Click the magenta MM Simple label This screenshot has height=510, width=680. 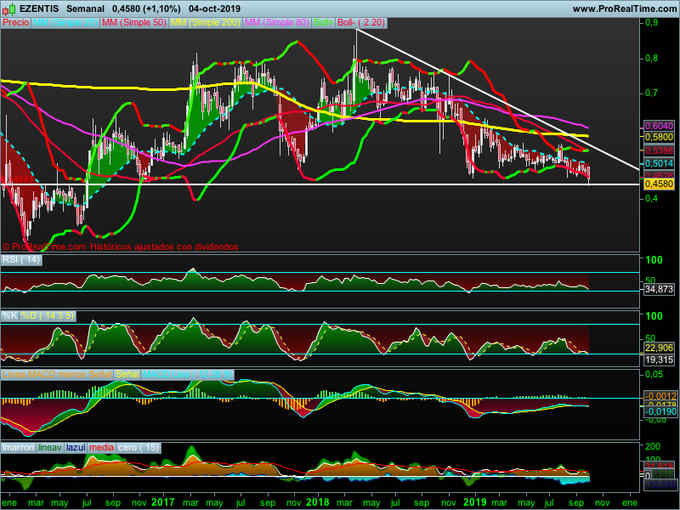coord(277,22)
